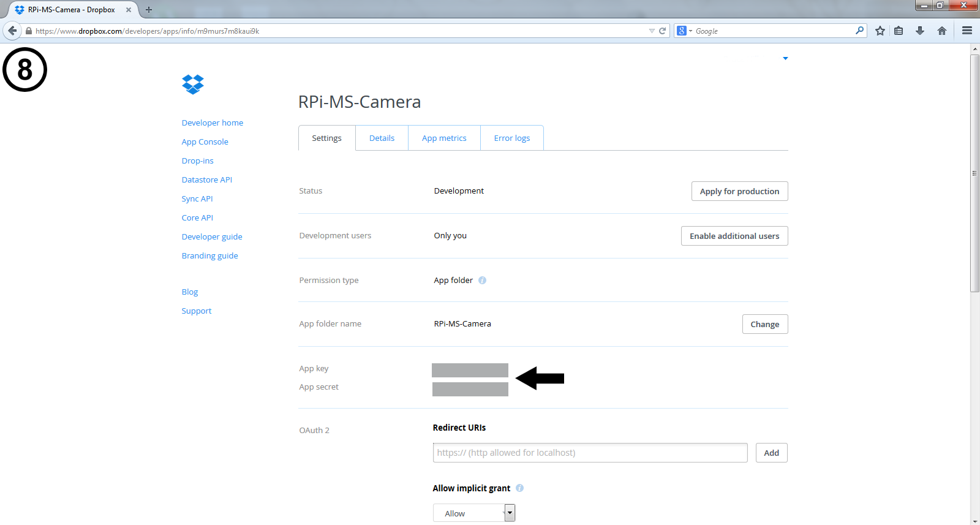The width and height of the screenshot is (980, 525).
Task: Click the App folder name value RPi-MS-Camera
Action: pyautogui.click(x=462, y=324)
